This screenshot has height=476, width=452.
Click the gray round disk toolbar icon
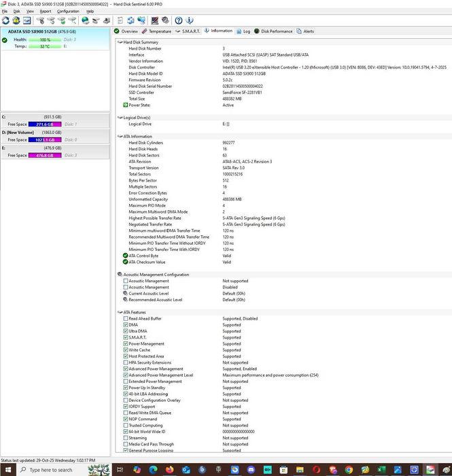tap(165, 20)
